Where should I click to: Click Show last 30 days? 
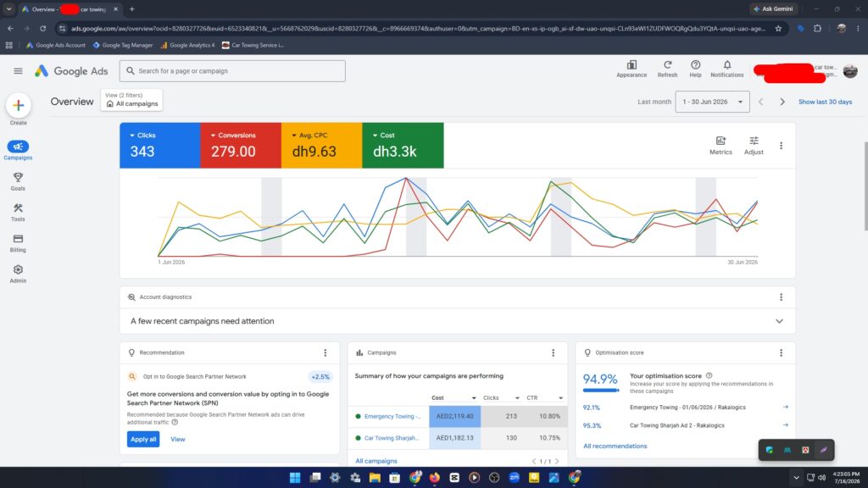click(825, 102)
